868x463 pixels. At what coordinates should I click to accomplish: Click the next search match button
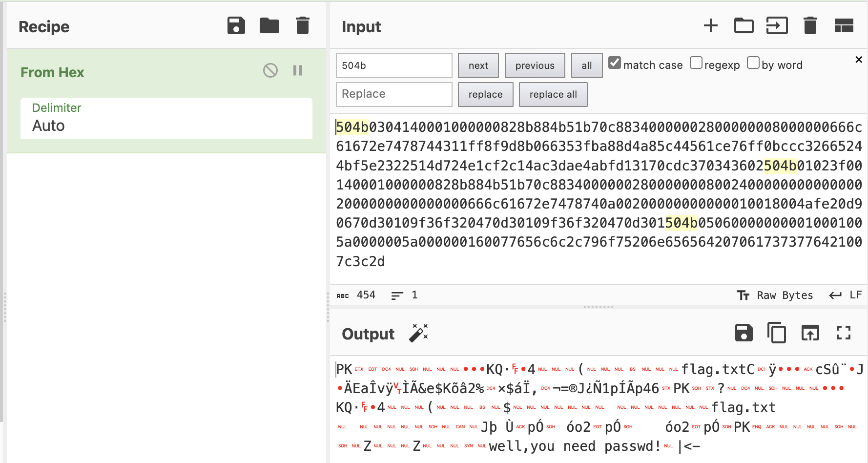click(x=478, y=65)
